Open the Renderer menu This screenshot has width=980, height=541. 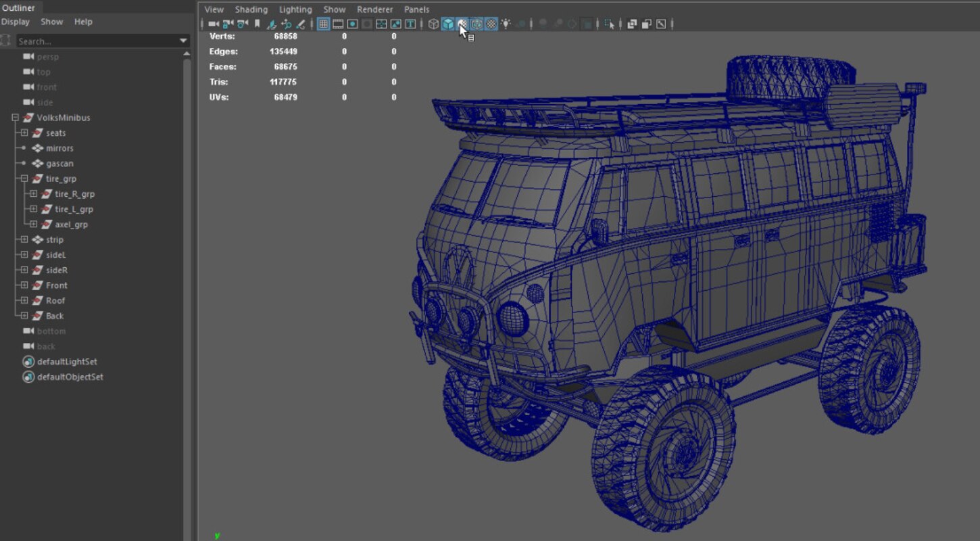coord(374,9)
